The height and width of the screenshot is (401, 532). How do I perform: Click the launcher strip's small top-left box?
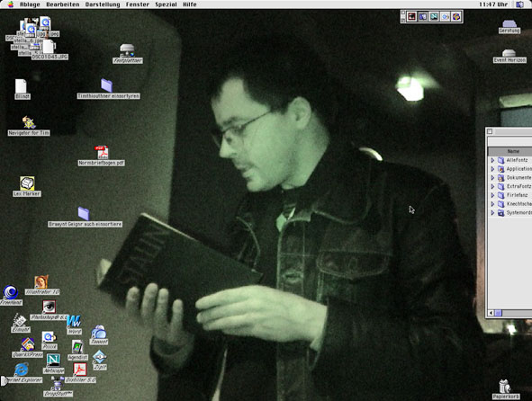(403, 13)
